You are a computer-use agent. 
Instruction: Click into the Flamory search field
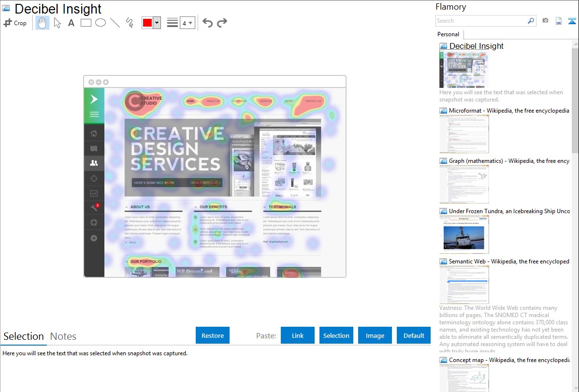[481, 21]
